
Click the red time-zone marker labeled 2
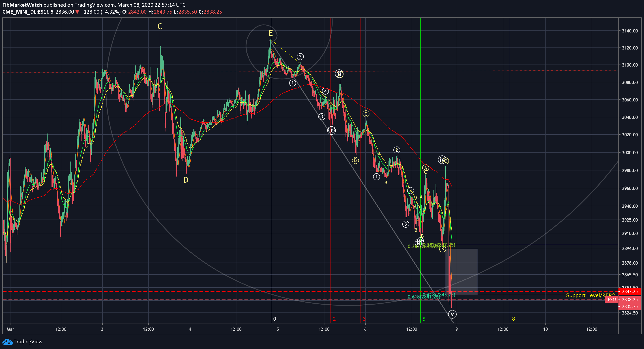(334, 319)
